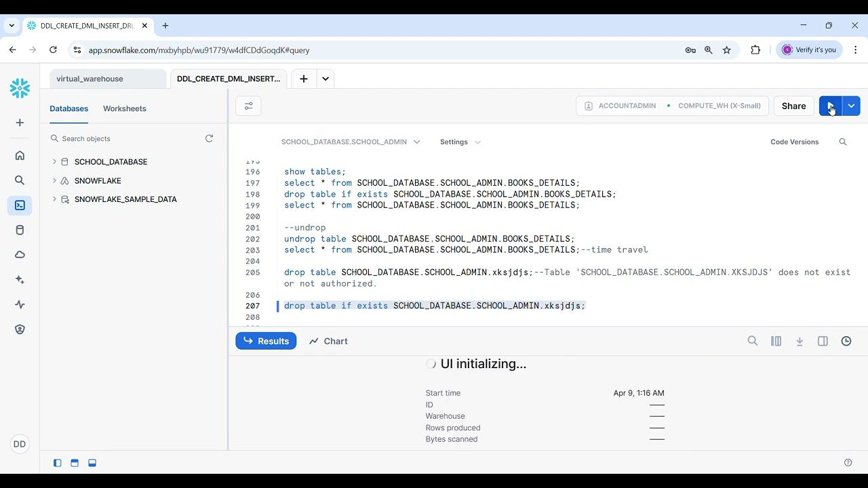Screen dimensions: 868x488
Task: Switch to the Databases tab
Action: pyautogui.click(x=69, y=108)
